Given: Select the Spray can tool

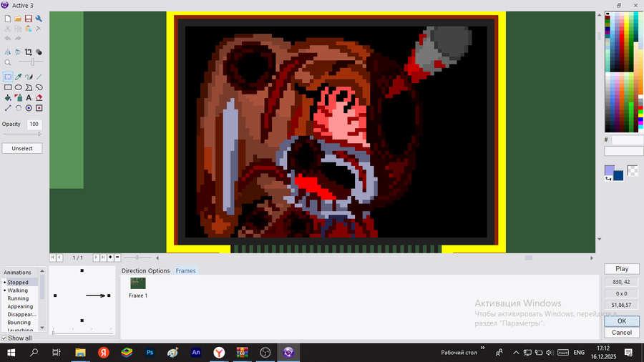Looking at the screenshot, I should coord(19,98).
